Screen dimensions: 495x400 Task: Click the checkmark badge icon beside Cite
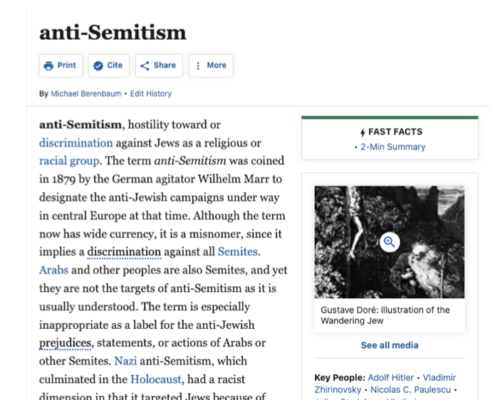click(98, 66)
